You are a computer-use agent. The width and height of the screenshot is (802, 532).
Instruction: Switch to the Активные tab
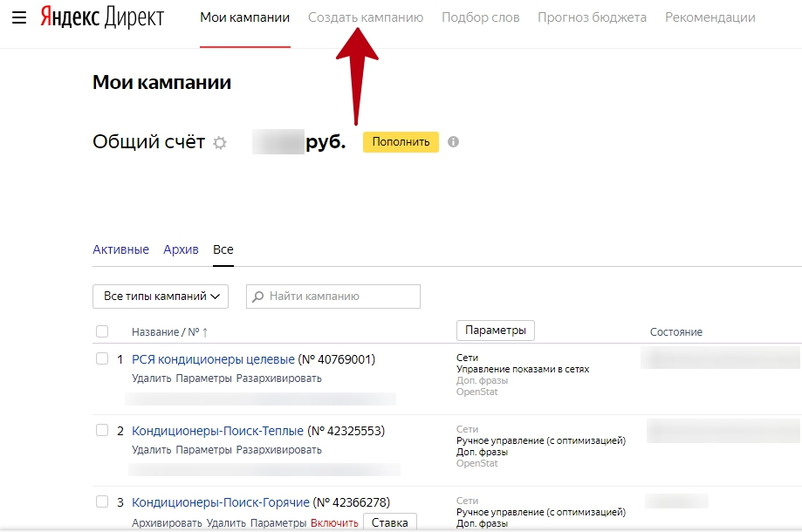pyautogui.click(x=120, y=249)
